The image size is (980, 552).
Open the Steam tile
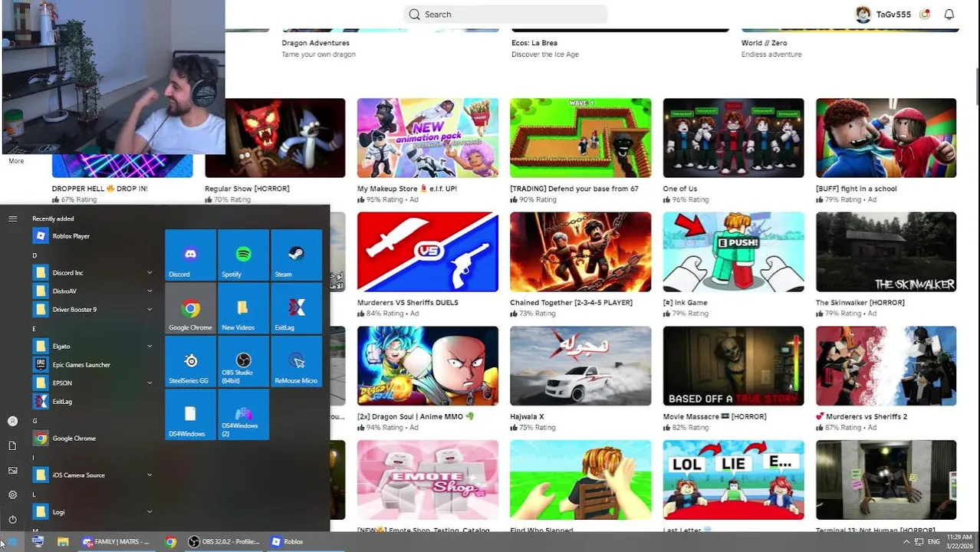[296, 255]
